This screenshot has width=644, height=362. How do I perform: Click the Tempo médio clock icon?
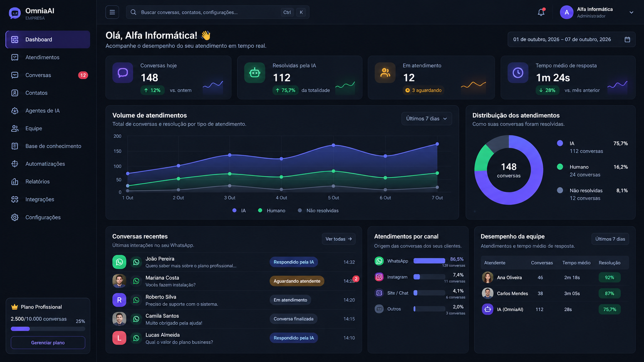(x=518, y=73)
